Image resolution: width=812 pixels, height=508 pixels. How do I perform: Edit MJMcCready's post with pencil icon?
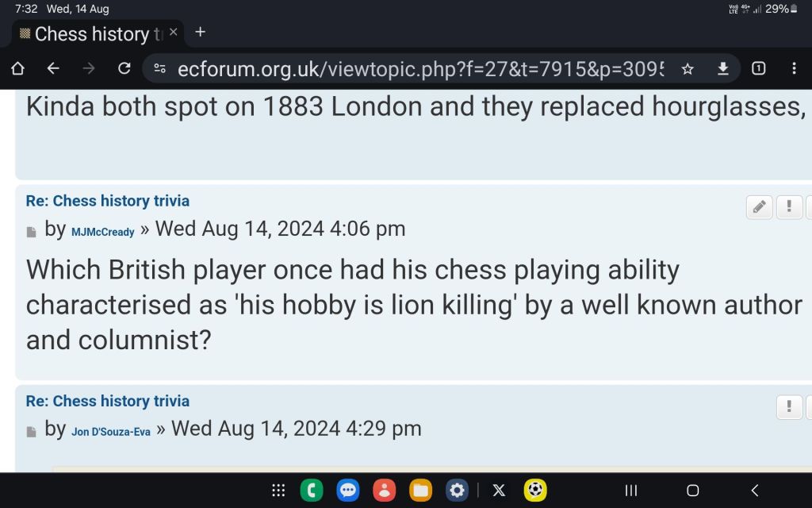click(759, 207)
